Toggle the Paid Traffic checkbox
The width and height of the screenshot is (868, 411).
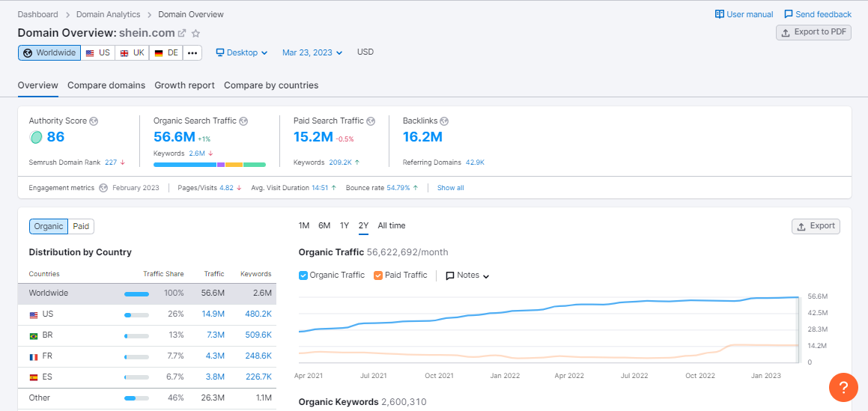tap(378, 275)
